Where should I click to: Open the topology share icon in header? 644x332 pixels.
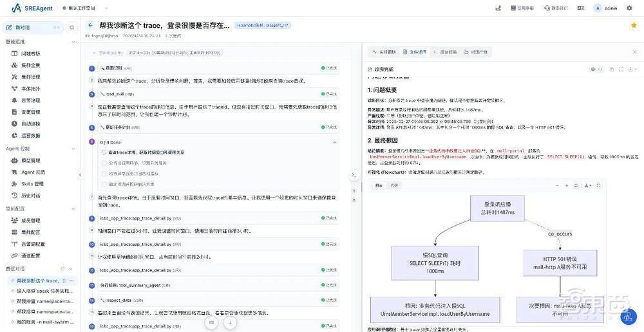coord(498,8)
